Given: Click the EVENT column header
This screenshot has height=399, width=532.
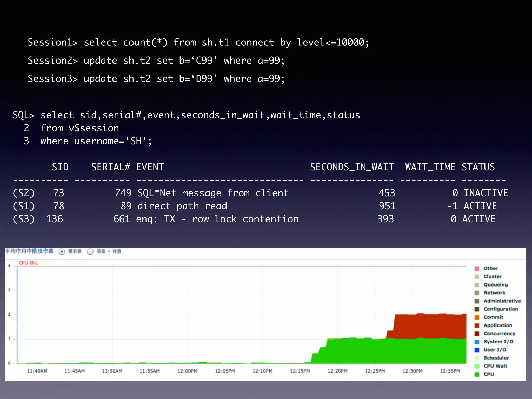Looking at the screenshot, I should point(150,167).
